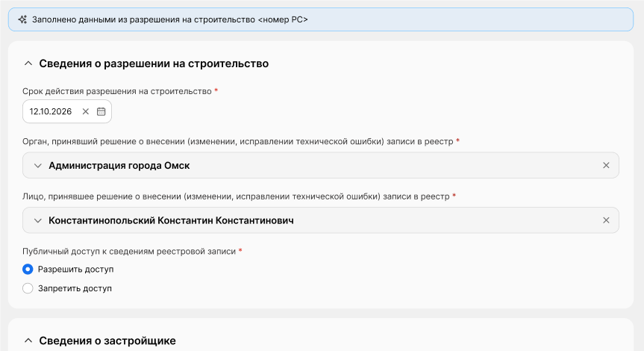Click the Лицо, принявшее решение field label

point(236,196)
